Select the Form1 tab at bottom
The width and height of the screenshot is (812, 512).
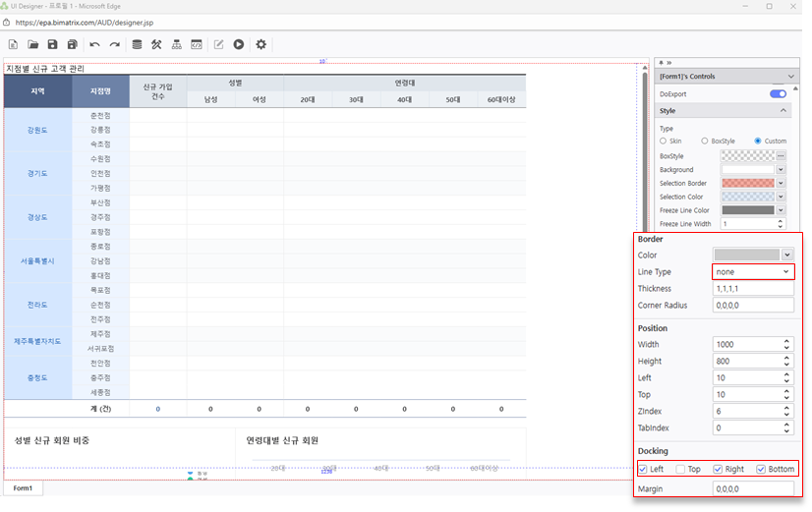click(x=22, y=488)
